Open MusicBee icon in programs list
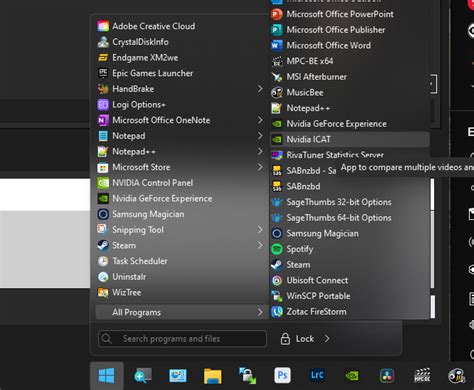This screenshot has width=474, height=390. 277,92
